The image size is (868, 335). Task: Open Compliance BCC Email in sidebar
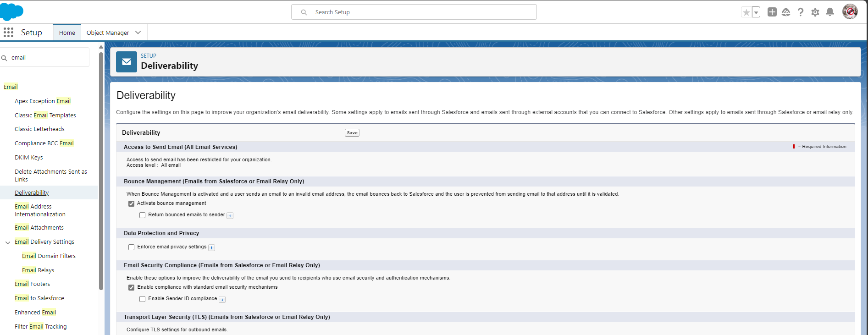pyautogui.click(x=44, y=143)
